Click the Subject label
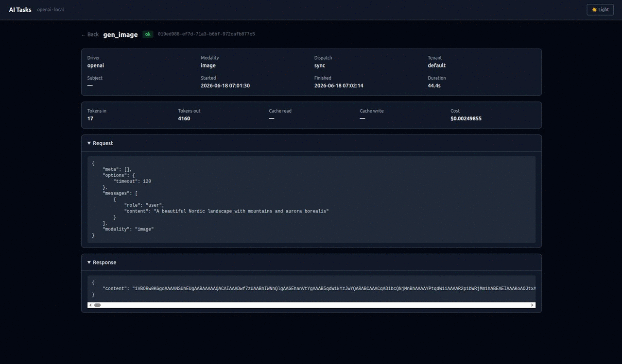 click(x=95, y=78)
